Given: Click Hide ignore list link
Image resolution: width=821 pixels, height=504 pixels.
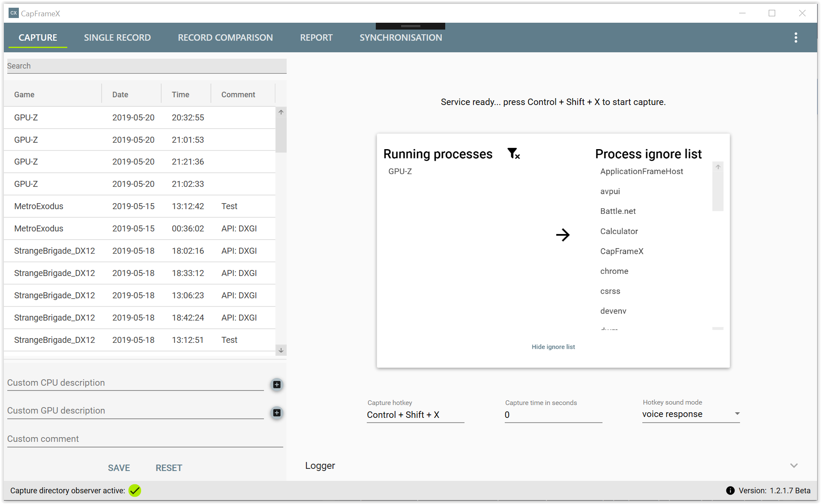Looking at the screenshot, I should (x=553, y=347).
